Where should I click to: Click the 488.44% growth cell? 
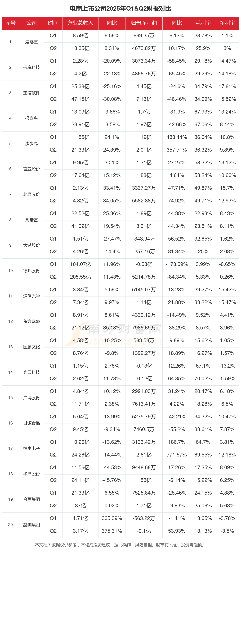pos(177,137)
